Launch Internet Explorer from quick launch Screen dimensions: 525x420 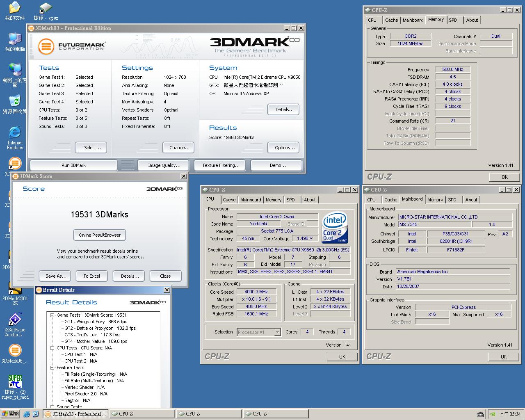point(27,414)
